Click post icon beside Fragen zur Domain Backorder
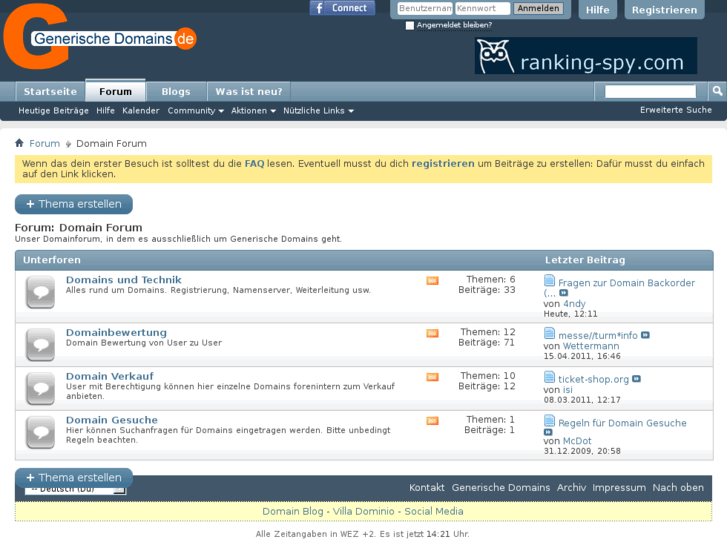This screenshot has height=545, width=727. (x=549, y=280)
